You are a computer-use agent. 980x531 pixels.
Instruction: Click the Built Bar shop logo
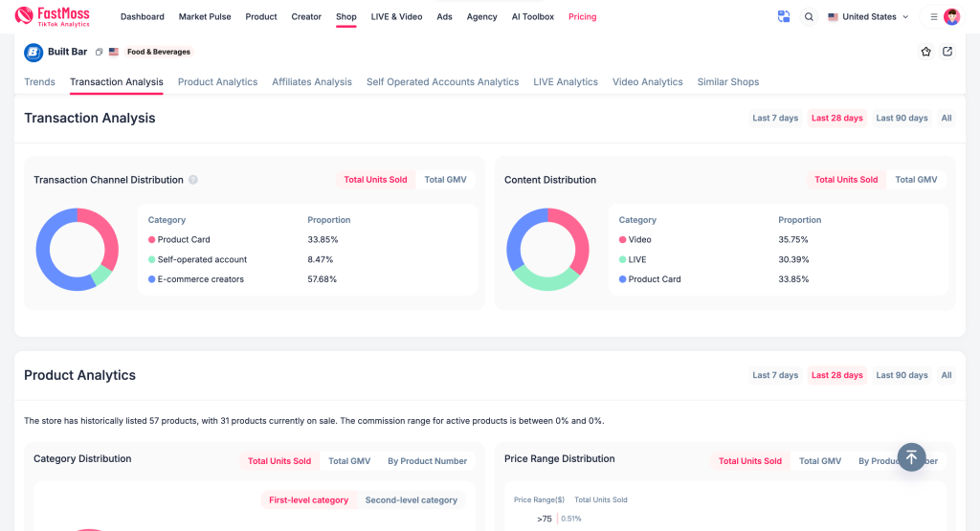pyautogui.click(x=33, y=53)
